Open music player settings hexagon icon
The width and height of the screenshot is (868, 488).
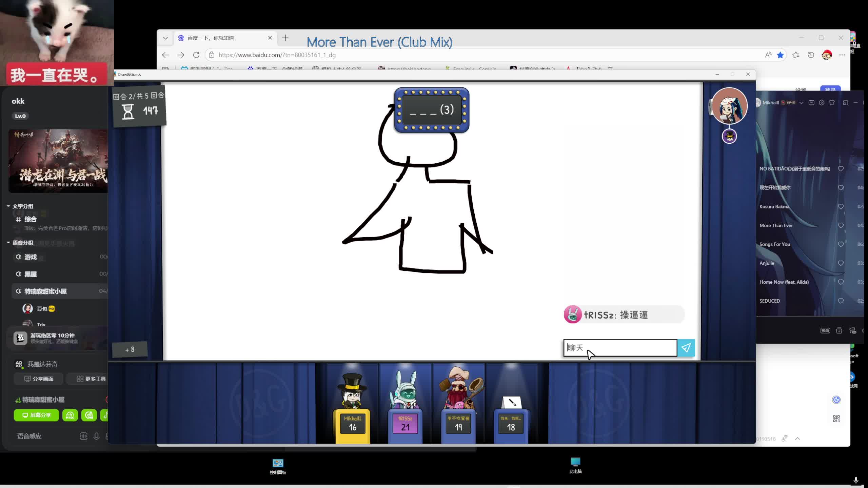(822, 103)
